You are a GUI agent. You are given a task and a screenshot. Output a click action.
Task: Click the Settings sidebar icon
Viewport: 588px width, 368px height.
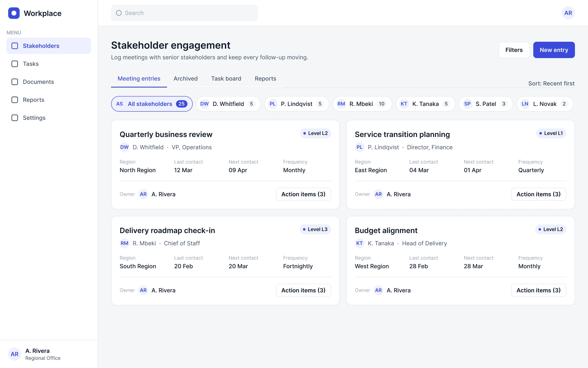(x=15, y=118)
